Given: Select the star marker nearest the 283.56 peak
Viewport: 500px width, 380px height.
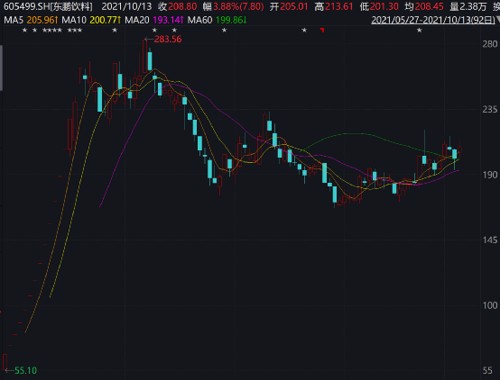Looking at the screenshot, I should [x=154, y=30].
